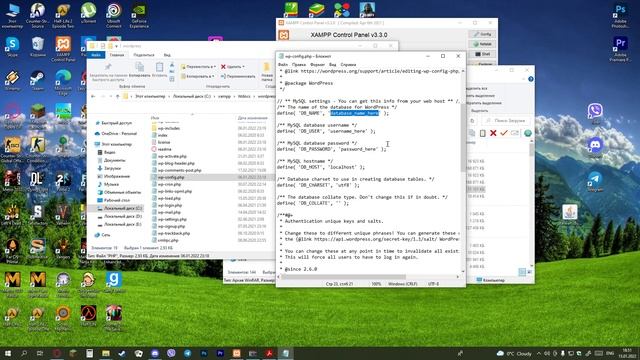The image size is (640, 360).
Task: Open the Delete dropdown arrow in Explorer ribbon
Action: point(243,67)
